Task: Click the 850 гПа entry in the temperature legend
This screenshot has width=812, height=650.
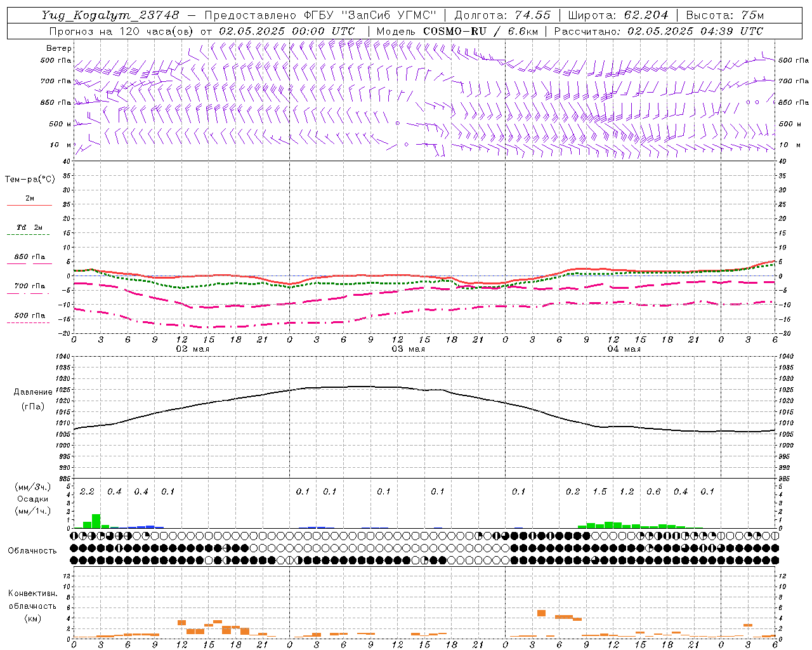Action: (29, 257)
